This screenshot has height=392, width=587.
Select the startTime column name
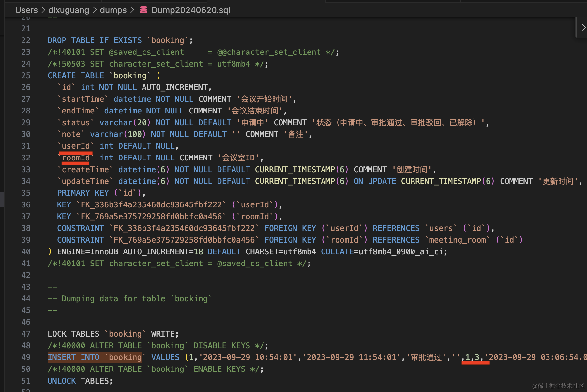pos(83,99)
